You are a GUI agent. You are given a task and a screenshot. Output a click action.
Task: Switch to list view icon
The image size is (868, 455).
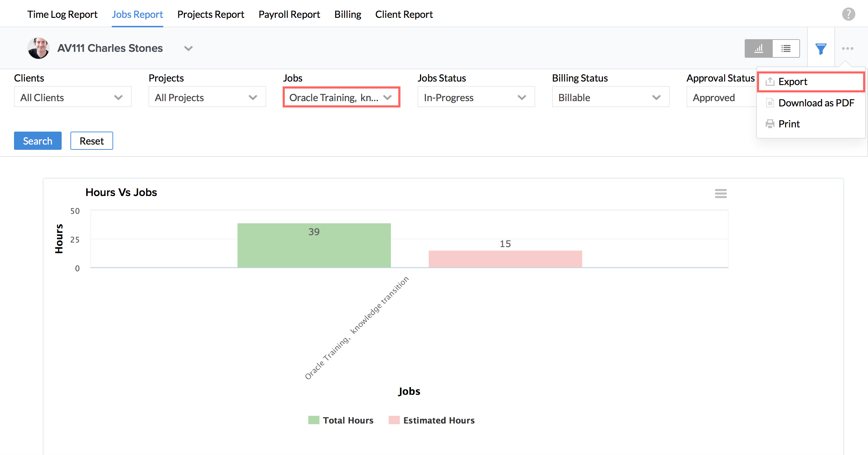pyautogui.click(x=786, y=49)
